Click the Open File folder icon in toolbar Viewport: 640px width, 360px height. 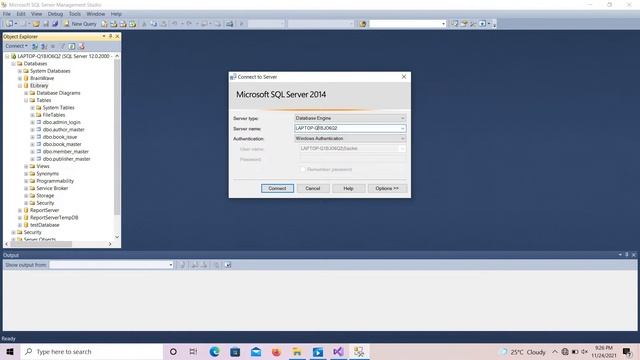(x=36, y=24)
